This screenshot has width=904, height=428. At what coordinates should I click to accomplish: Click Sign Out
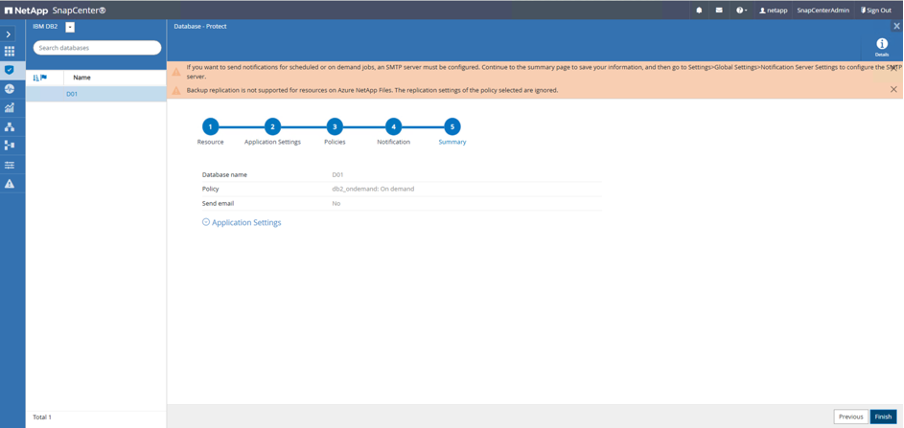point(876,10)
